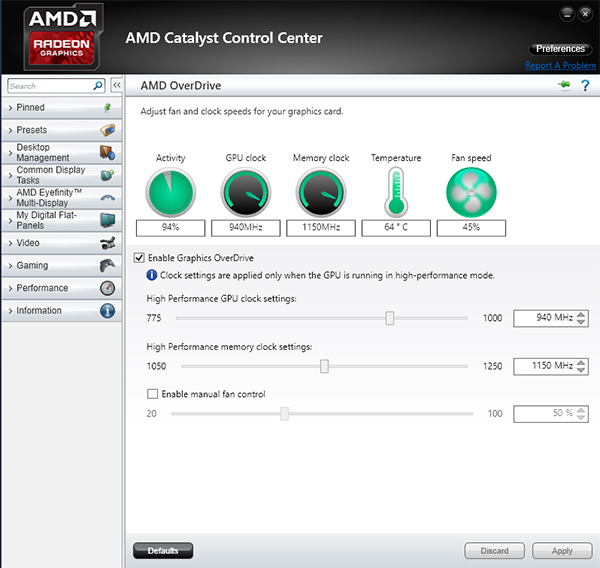Click the Video camera icon
This screenshot has width=600, height=568.
108,243
